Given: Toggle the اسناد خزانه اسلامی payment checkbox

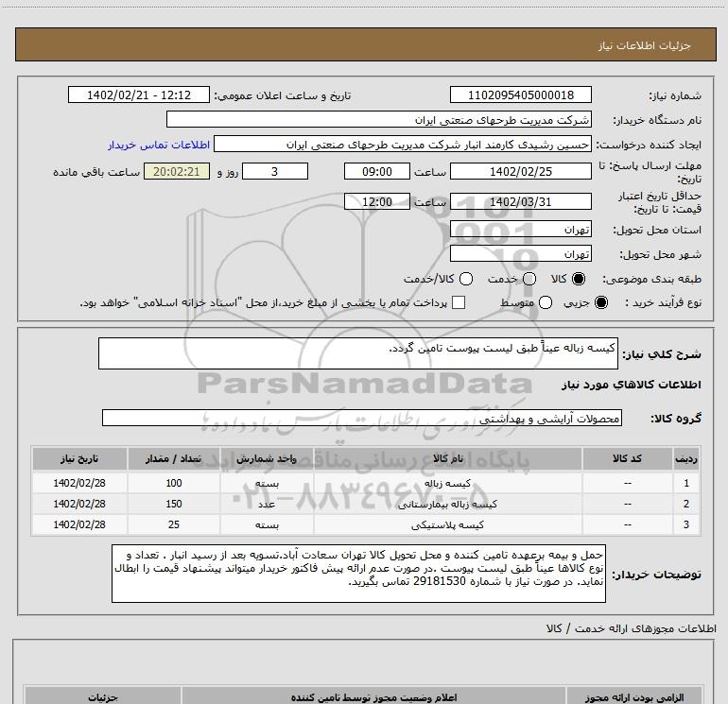Looking at the screenshot, I should coord(459,302).
